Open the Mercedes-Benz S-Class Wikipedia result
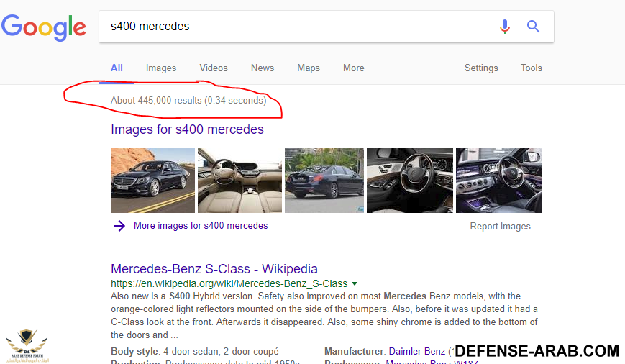 [x=214, y=269]
